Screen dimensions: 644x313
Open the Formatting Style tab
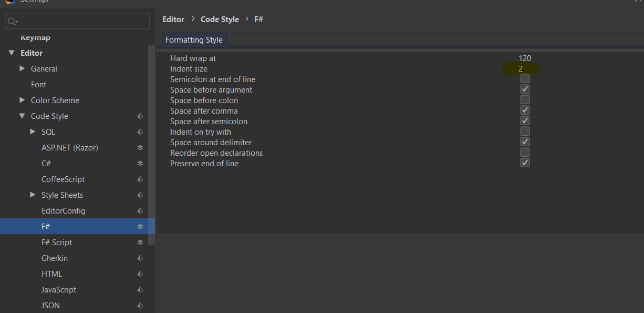coord(194,40)
